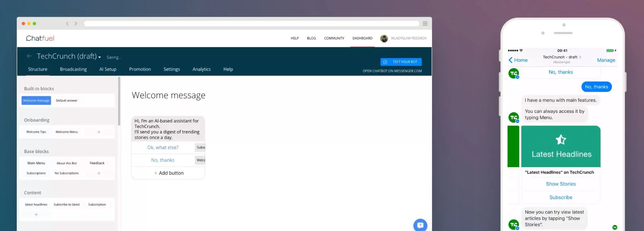Tap Show Stories in the phone chat
The height and width of the screenshot is (231, 644).
coord(561,184)
